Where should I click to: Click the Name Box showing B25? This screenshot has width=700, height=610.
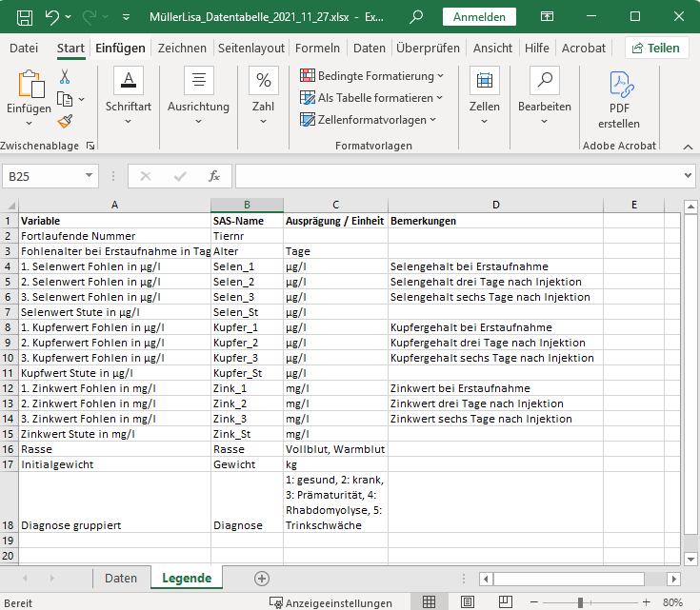click(x=43, y=176)
